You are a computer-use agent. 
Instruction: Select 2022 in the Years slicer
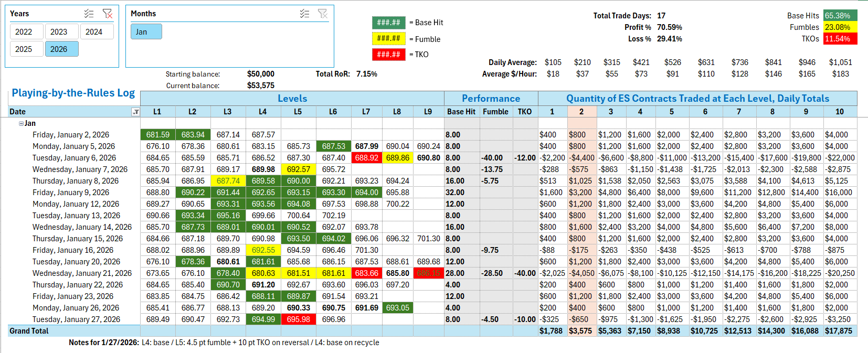[x=24, y=32]
